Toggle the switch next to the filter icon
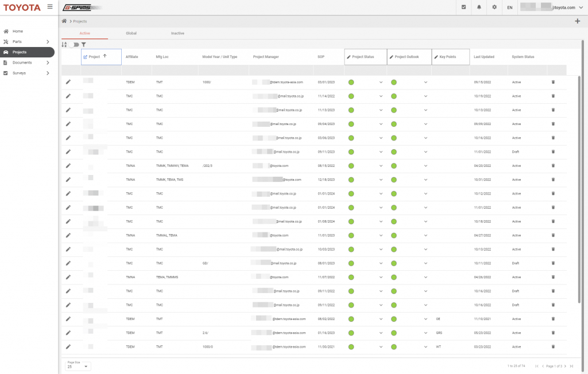Screen dimensions: 588x374 point(75,45)
